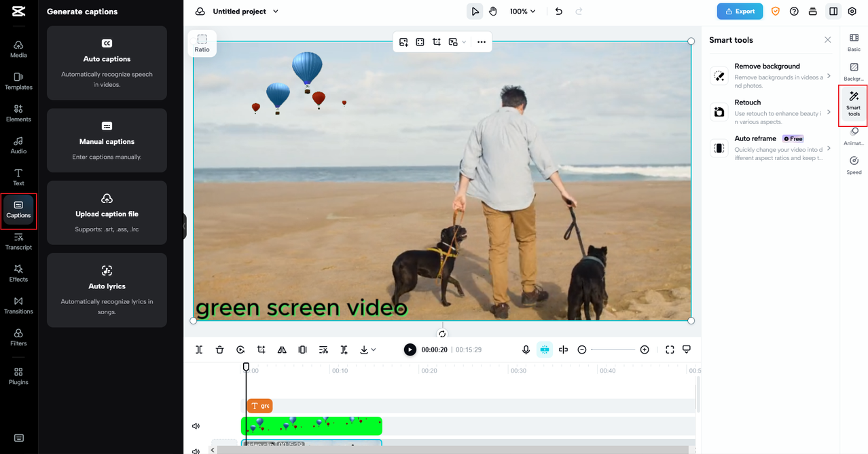Open the Plugins panel
The height and width of the screenshot is (454, 868).
(18, 376)
